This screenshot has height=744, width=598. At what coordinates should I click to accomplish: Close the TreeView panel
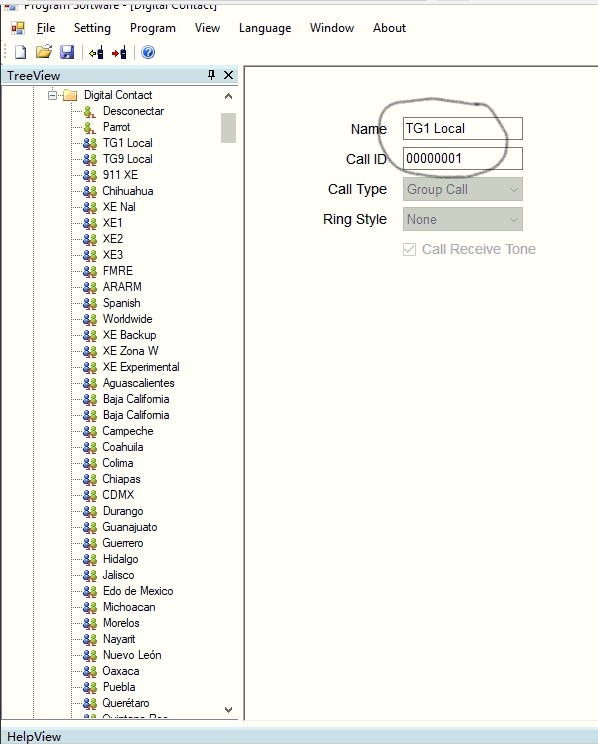228,75
